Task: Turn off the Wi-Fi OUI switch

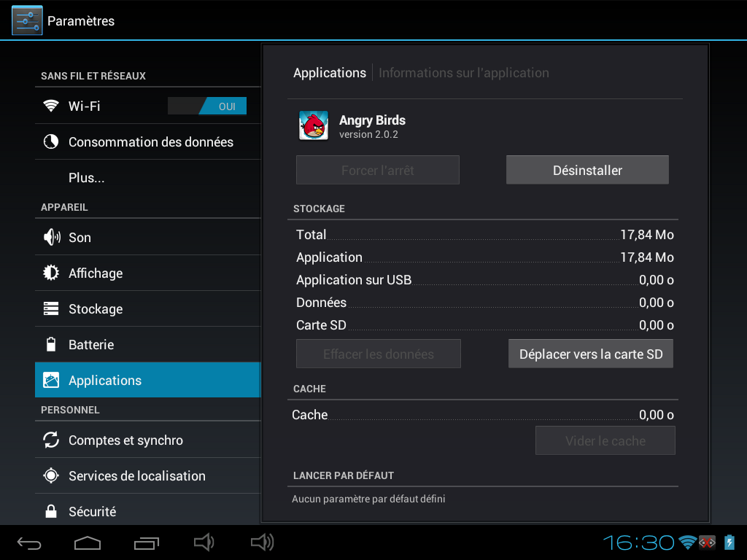Action: [207, 106]
